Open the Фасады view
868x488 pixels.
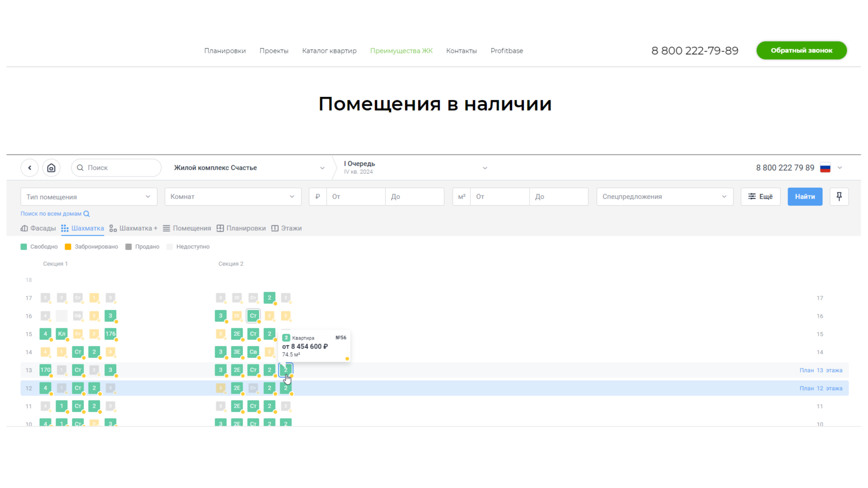(38, 228)
